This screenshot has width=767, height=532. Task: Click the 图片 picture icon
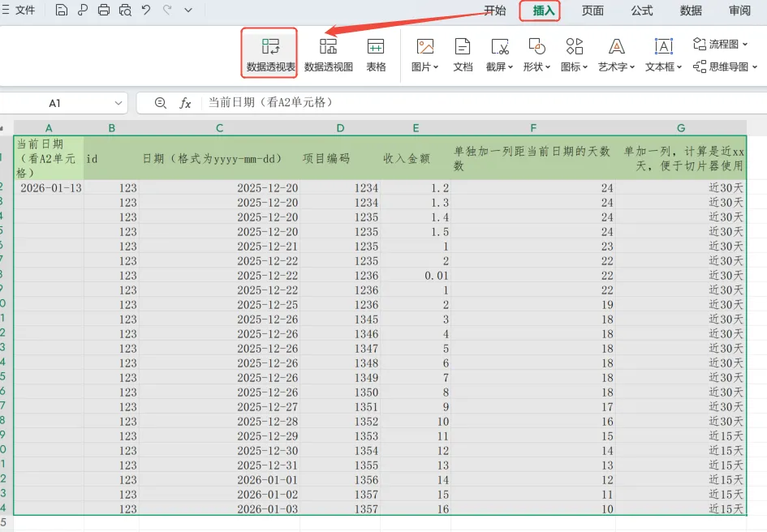(x=424, y=47)
